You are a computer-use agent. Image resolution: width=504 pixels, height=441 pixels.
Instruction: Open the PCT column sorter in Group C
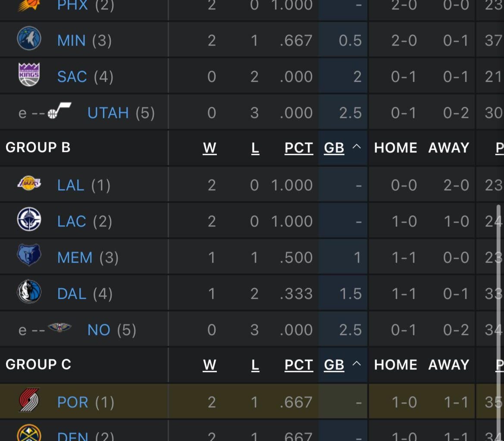[298, 364]
